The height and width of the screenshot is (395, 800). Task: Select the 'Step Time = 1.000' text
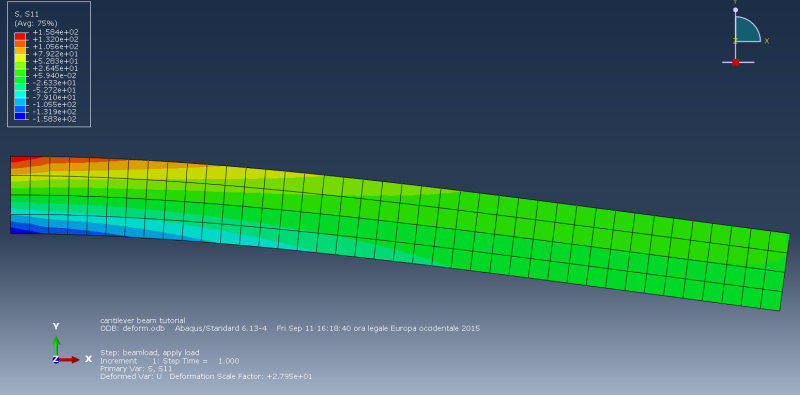tap(202, 361)
